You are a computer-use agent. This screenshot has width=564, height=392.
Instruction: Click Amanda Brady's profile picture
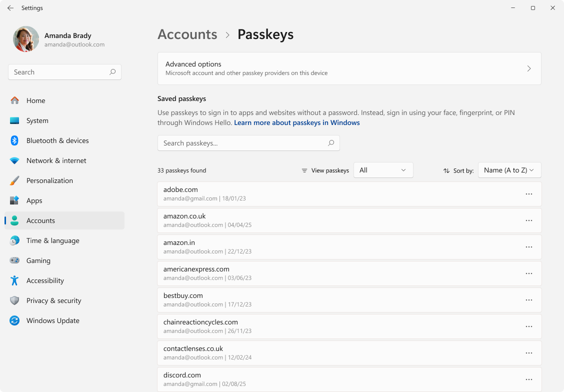point(25,39)
